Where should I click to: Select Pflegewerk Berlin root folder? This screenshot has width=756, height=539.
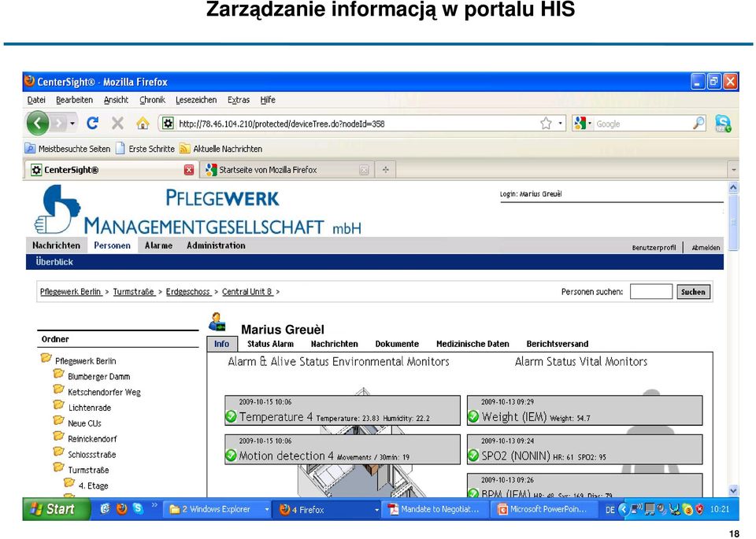point(79,361)
